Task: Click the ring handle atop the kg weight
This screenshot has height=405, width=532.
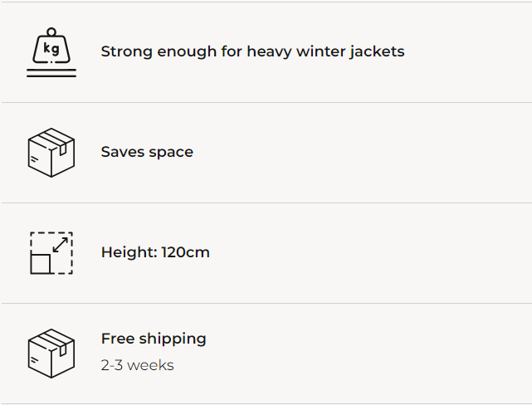Action: tap(51, 33)
